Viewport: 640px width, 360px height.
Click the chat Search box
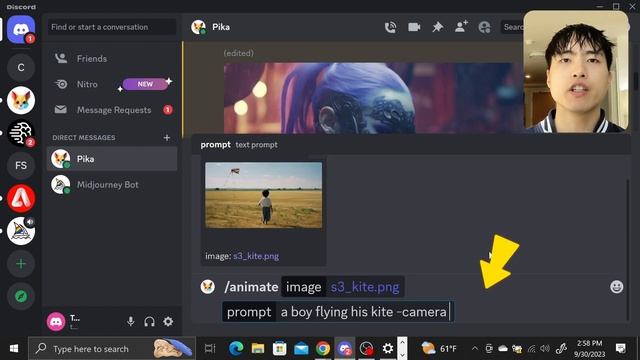tap(513, 27)
